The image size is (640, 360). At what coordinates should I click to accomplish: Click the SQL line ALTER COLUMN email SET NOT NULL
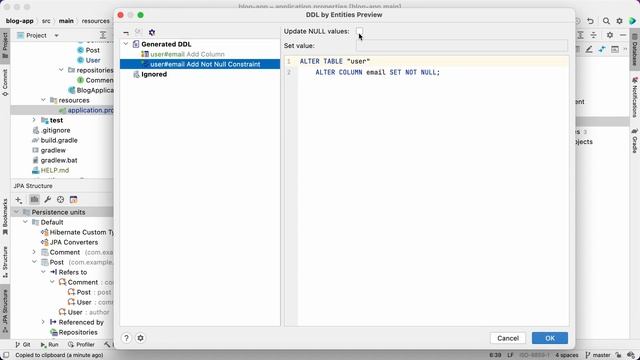click(378, 72)
